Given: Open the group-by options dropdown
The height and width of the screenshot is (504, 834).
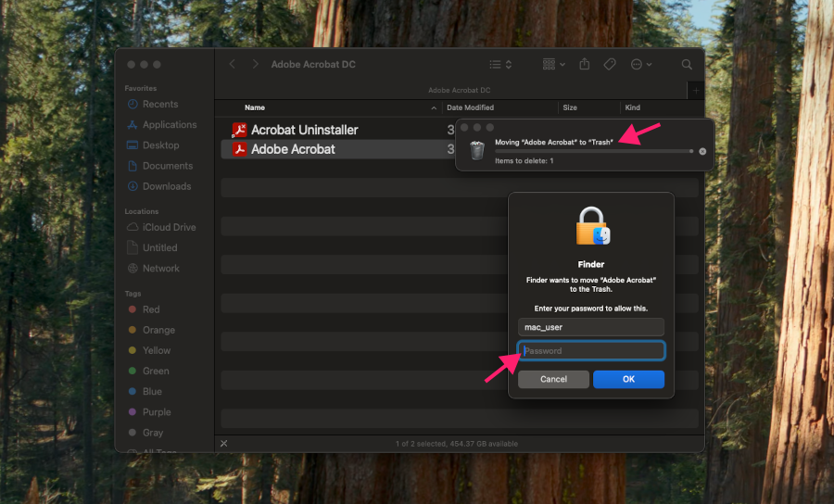Looking at the screenshot, I should 554,64.
